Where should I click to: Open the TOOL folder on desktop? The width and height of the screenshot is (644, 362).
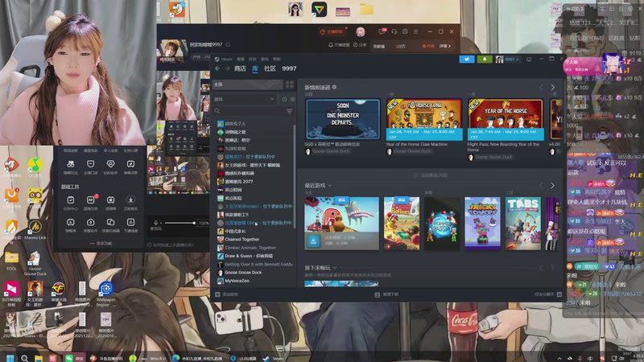(11, 261)
